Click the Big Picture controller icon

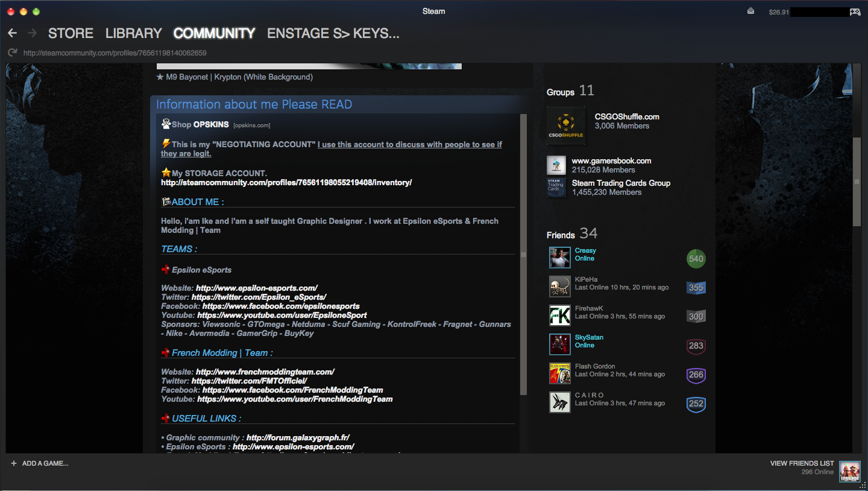(x=855, y=11)
